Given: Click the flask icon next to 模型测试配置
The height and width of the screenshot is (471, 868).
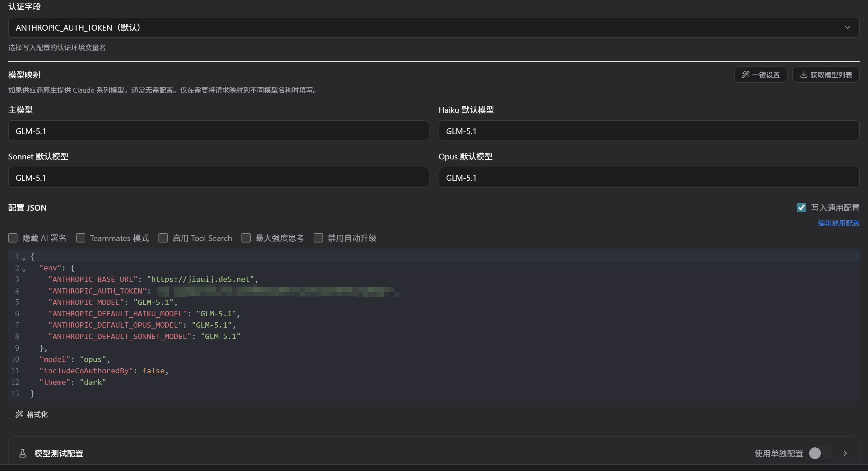Looking at the screenshot, I should tap(23, 453).
